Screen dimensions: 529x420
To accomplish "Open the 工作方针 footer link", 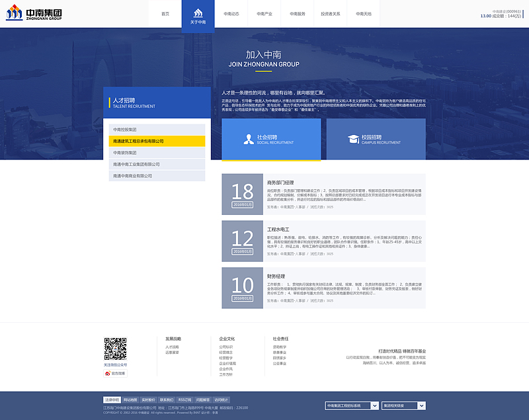I will click(225, 374).
